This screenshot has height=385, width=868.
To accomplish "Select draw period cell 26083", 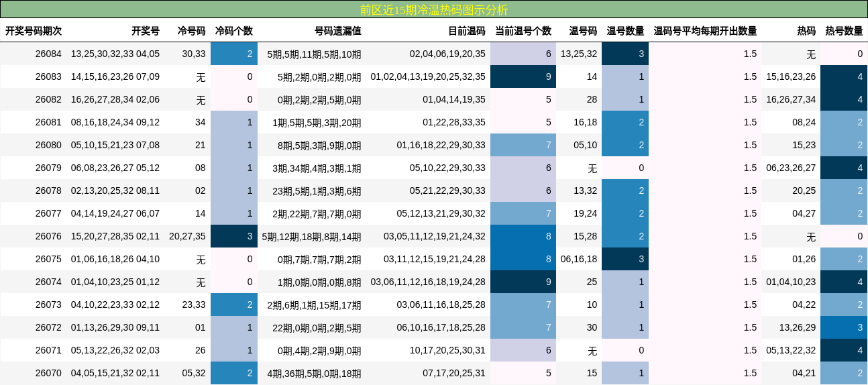I will tap(48, 76).
